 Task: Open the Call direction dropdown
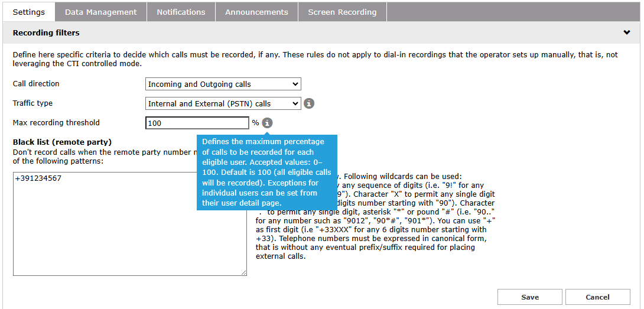point(223,84)
